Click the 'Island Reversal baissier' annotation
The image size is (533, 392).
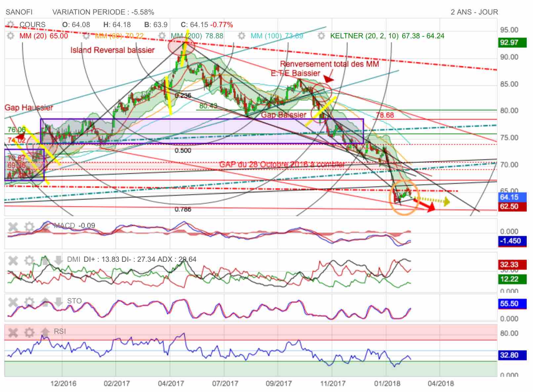coord(112,50)
